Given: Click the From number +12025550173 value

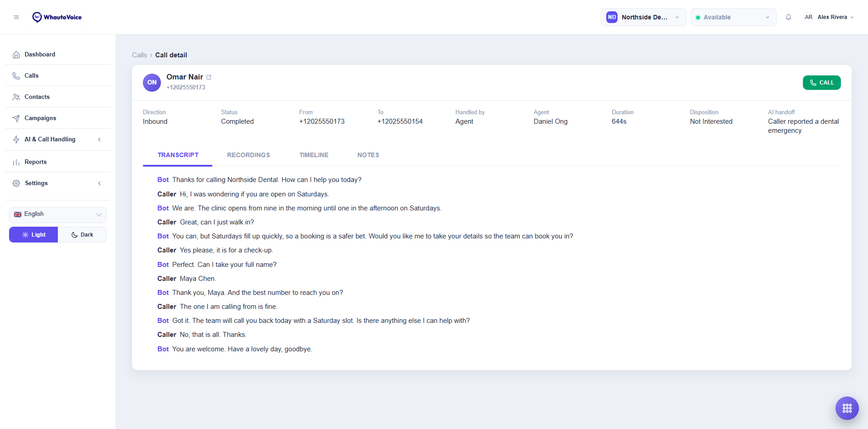Looking at the screenshot, I should pyautogui.click(x=322, y=121).
